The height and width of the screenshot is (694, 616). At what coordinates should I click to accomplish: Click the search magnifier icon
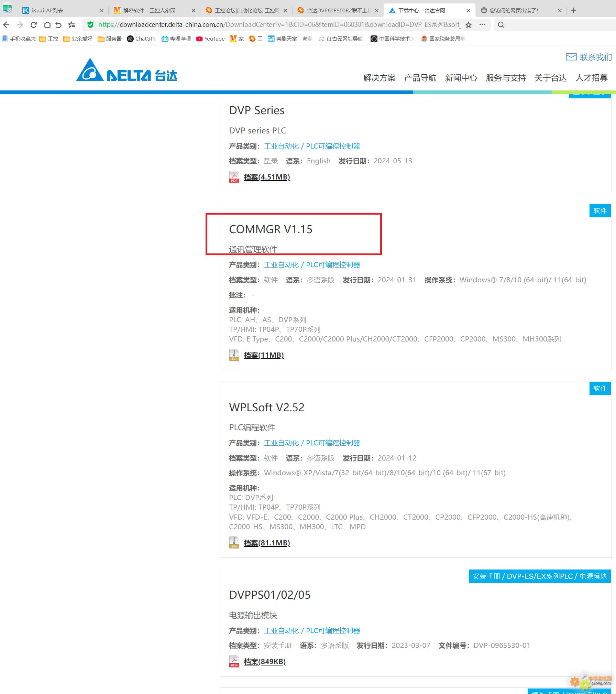tap(501, 25)
